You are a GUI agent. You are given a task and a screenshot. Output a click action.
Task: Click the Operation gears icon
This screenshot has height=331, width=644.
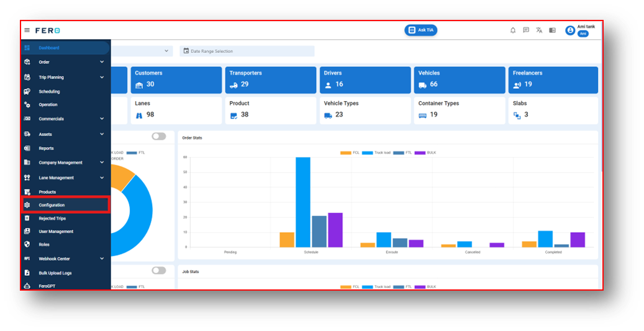[x=27, y=105]
